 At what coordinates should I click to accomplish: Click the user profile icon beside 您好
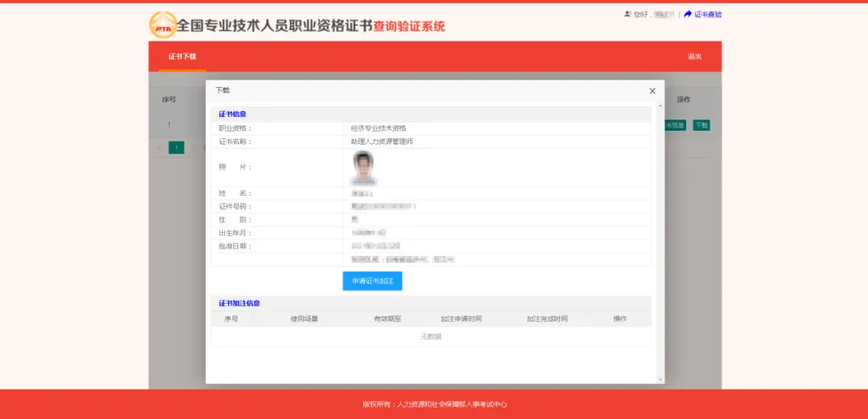(627, 14)
